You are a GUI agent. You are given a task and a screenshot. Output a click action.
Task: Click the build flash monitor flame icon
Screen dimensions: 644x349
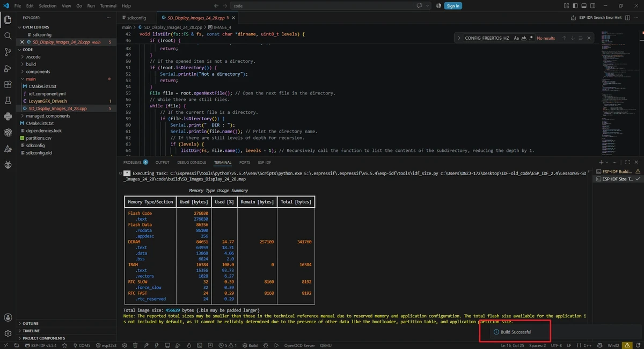click(x=189, y=345)
